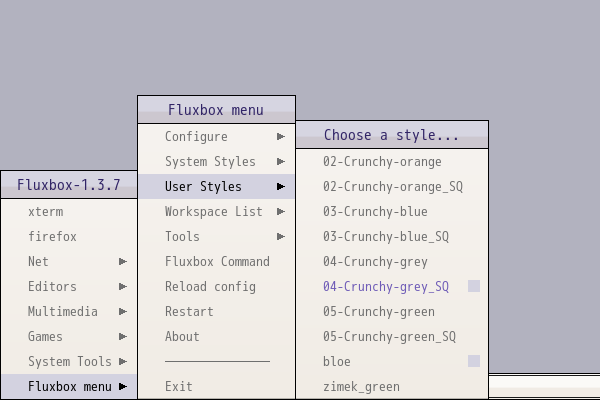Viewport: 600px width, 400px height.
Task: Expand the Configure arrow
Action: click(281, 137)
